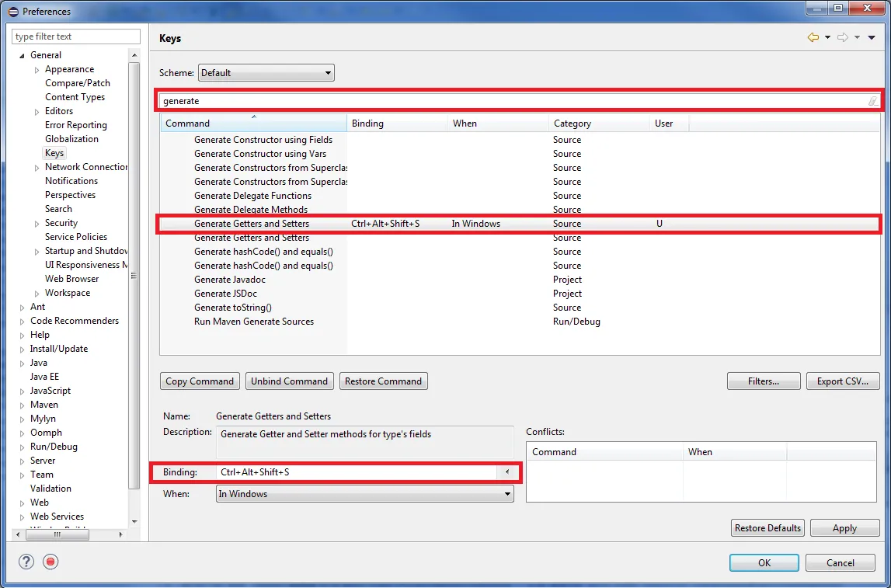The image size is (891, 588).
Task: Click the Cancel button
Action: [840, 562]
